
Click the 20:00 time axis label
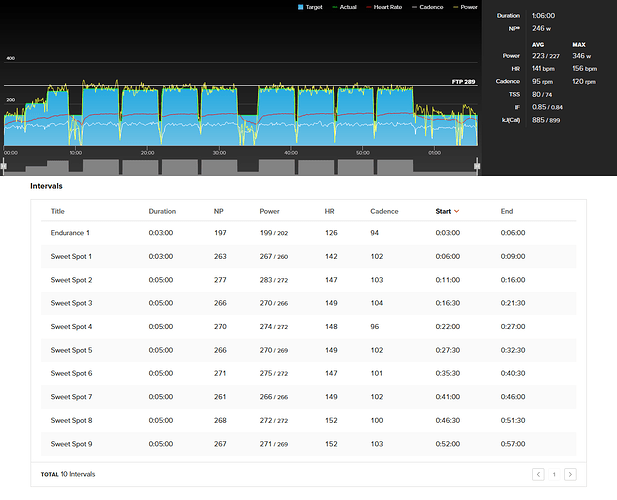coord(148,153)
